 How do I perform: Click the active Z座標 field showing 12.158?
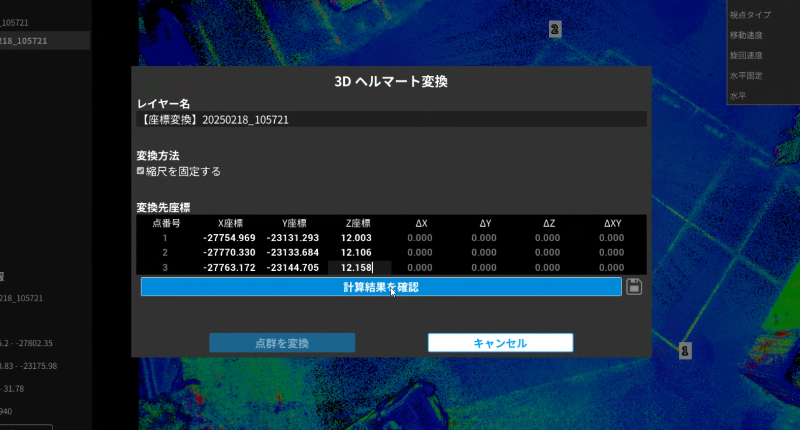tap(358, 268)
